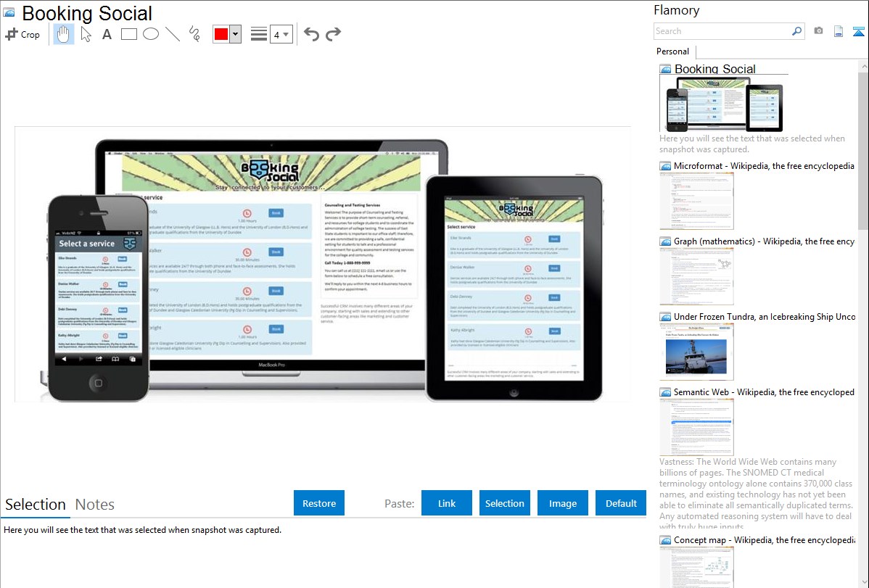Viewport: 869px width, 588px height.
Task: Pick the ellipse shape tool
Action: pos(151,34)
